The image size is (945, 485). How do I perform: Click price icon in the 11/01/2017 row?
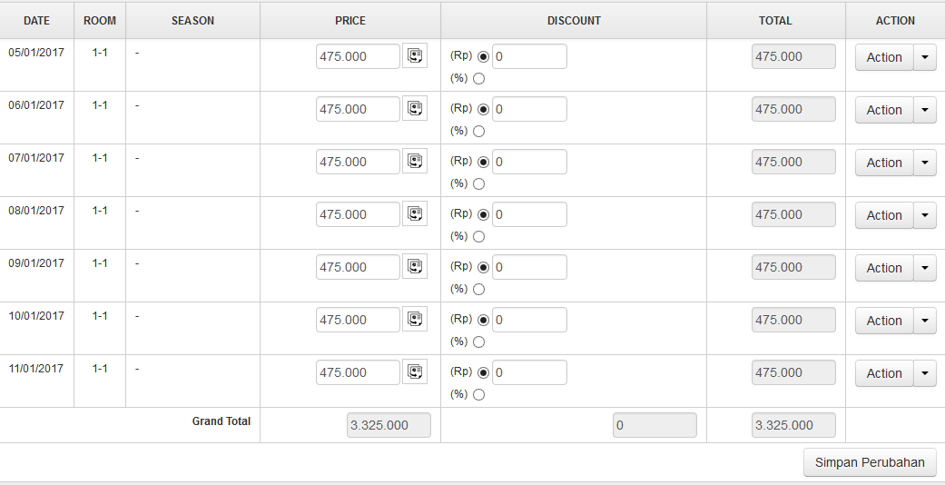point(414,372)
